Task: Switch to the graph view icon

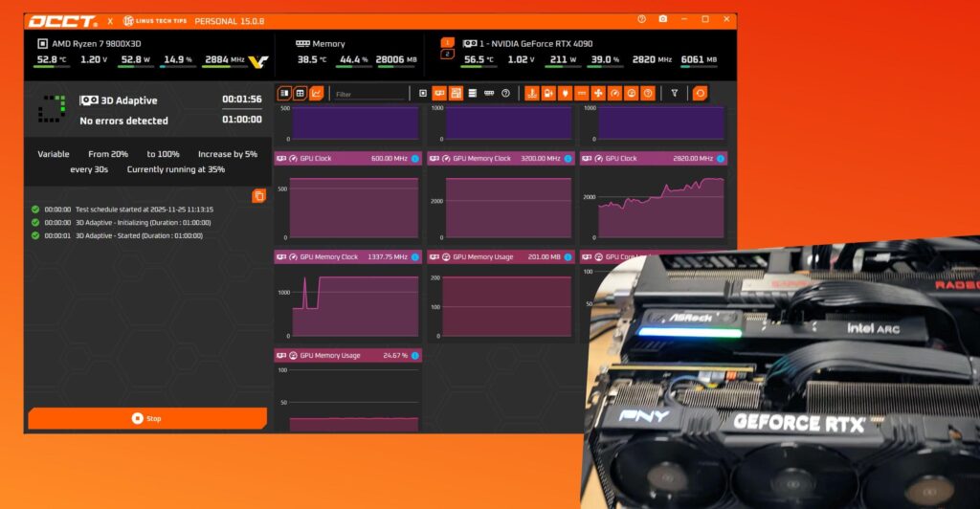Action: pos(317,94)
